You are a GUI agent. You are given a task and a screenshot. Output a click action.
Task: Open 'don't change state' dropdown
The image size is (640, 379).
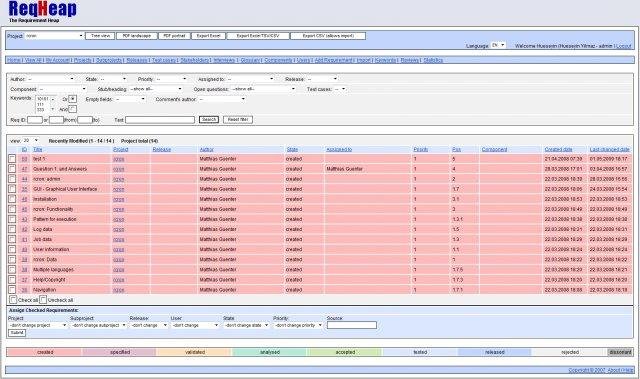tap(247, 326)
